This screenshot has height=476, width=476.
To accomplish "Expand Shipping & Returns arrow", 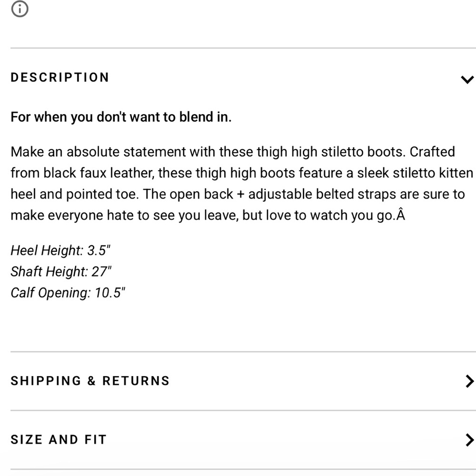I will [469, 381].
